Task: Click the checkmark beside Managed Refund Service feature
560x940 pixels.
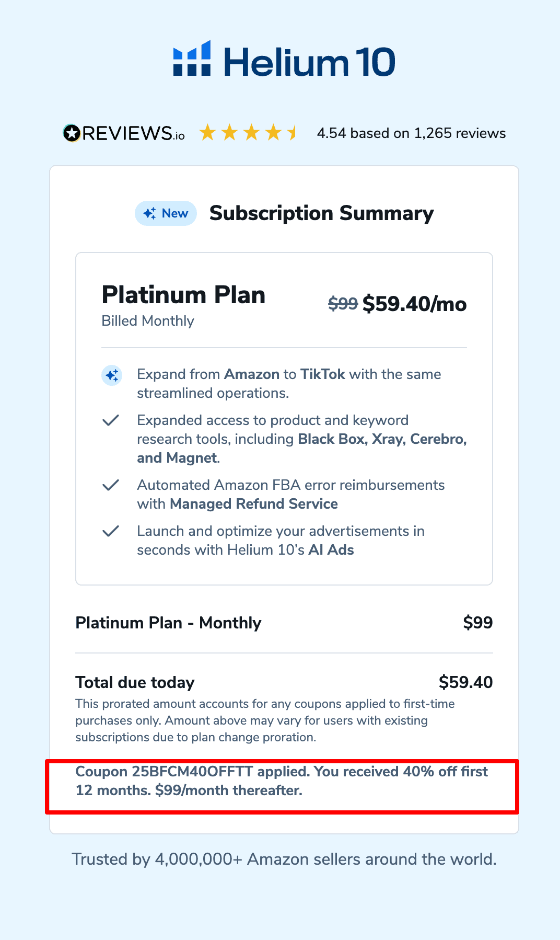Action: click(x=111, y=485)
